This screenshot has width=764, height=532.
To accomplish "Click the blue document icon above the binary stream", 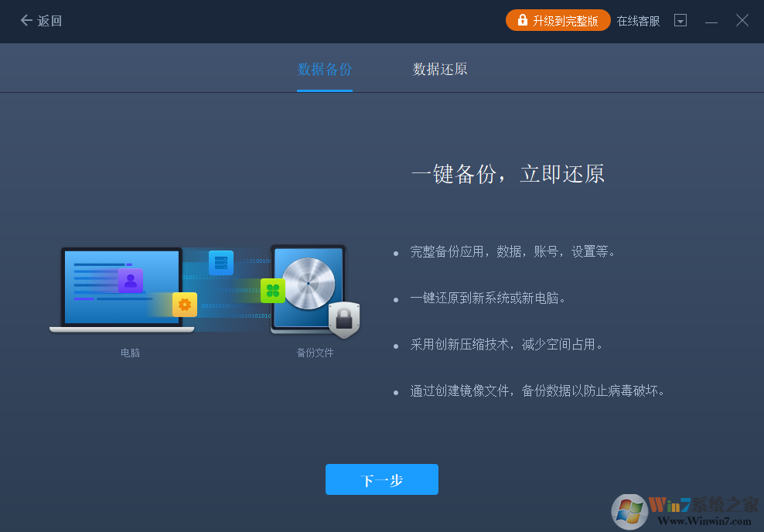I will click(x=221, y=261).
